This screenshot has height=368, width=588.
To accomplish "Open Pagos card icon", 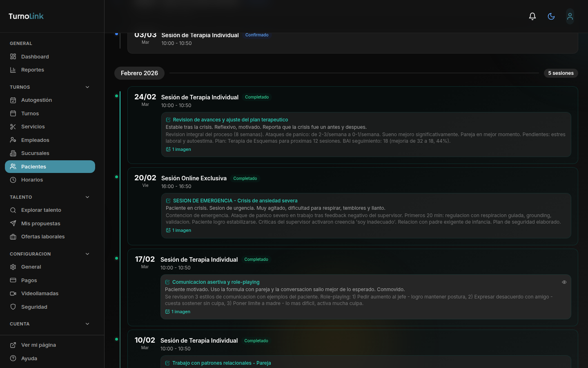I will [13, 280].
